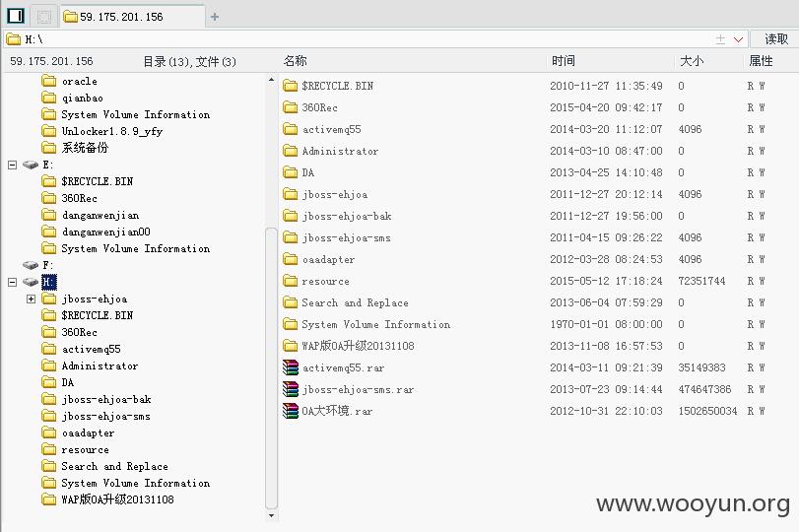Viewport: 799px width, 532px height.
Task: Collapse the H: drive tree node
Action: pos(12,282)
